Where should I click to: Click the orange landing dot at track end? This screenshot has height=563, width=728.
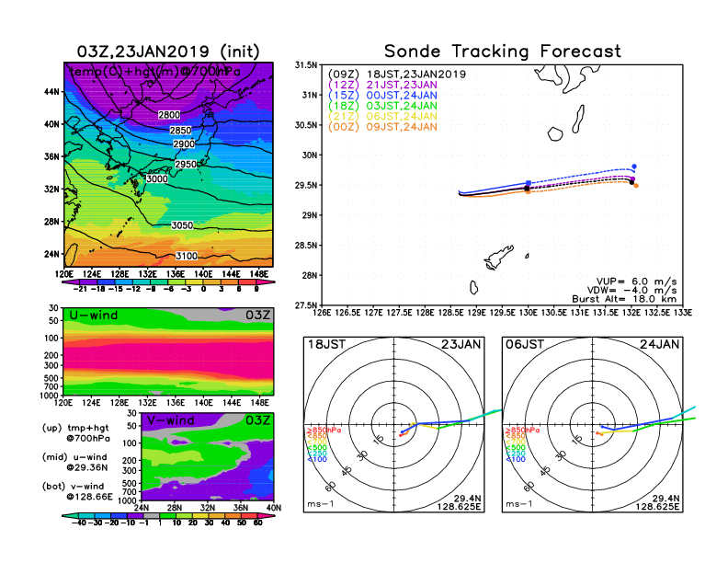[636, 186]
